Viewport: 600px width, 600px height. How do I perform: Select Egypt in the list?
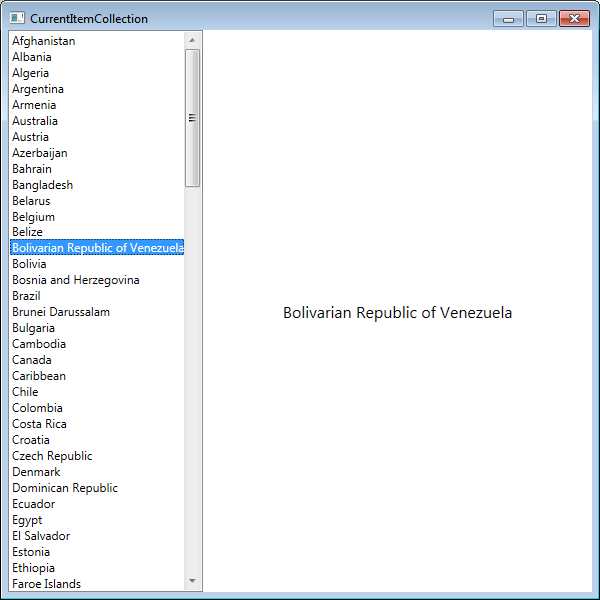[x=97, y=520]
